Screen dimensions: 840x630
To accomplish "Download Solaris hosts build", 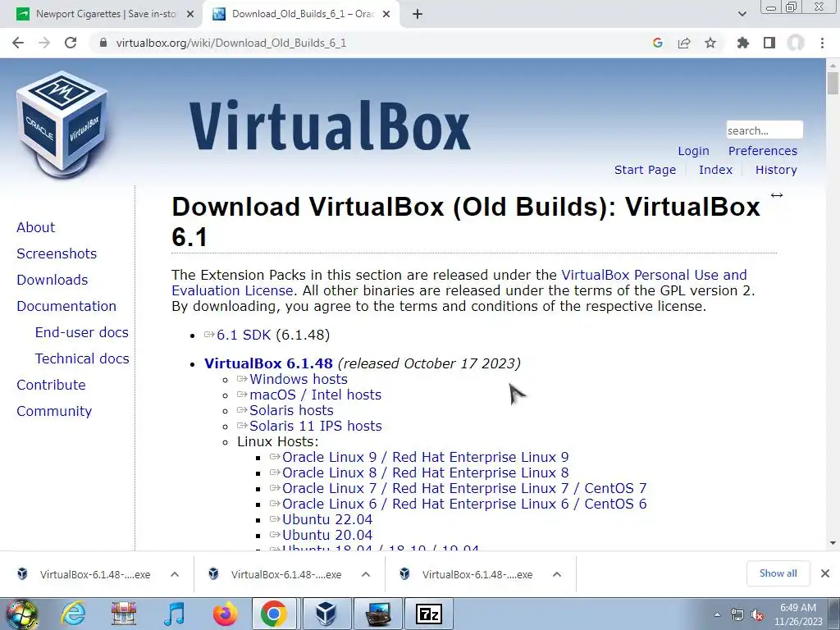I will click(x=291, y=410).
